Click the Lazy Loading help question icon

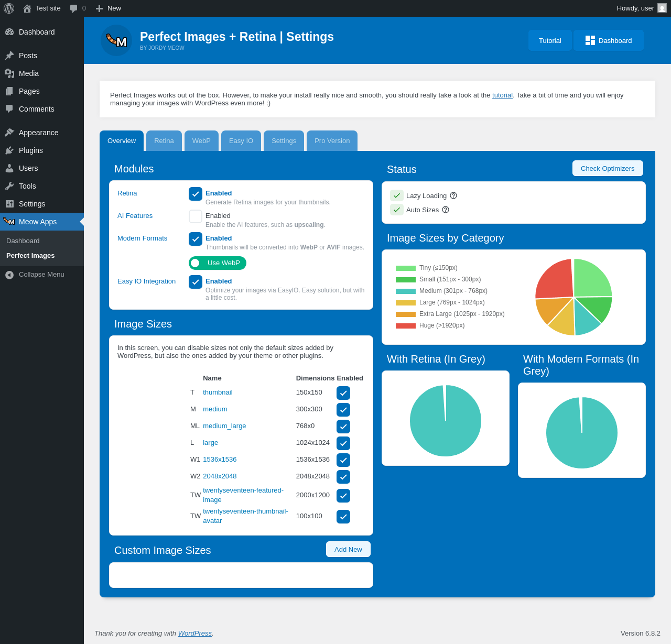tap(453, 195)
